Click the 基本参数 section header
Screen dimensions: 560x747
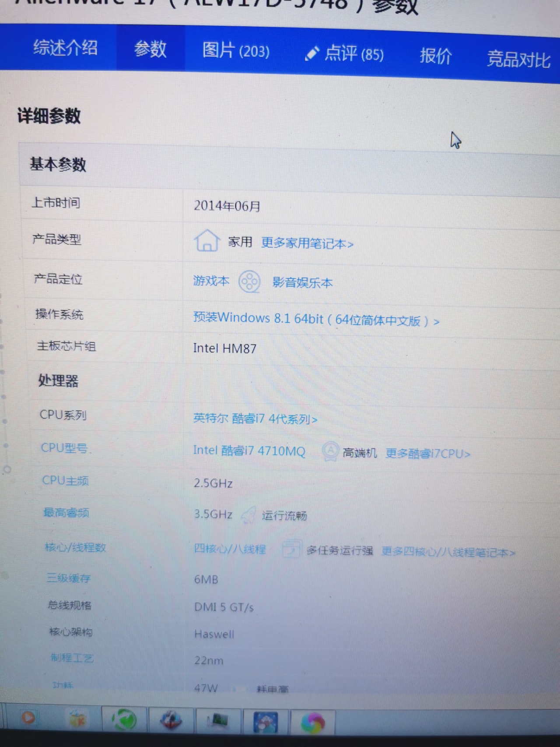pyautogui.click(x=58, y=164)
